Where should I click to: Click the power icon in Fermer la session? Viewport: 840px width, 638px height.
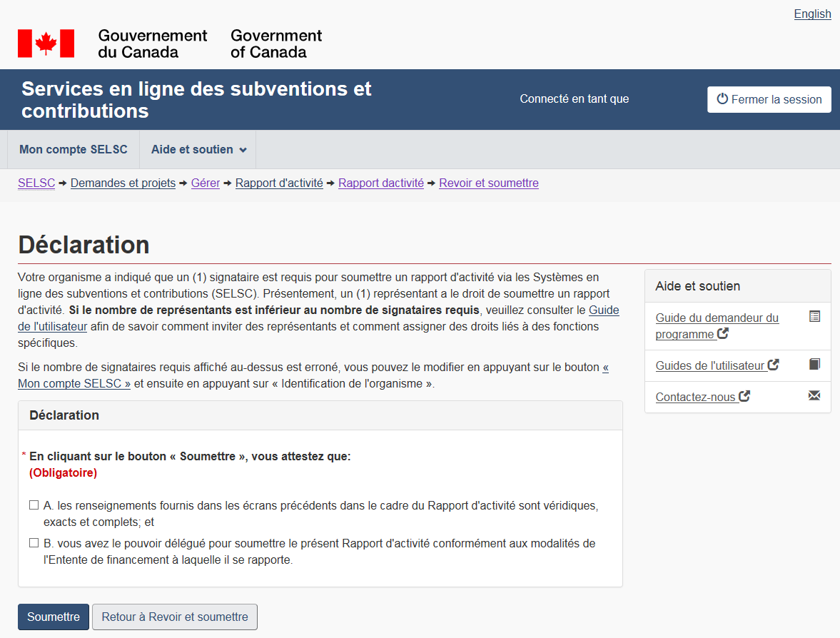722,99
